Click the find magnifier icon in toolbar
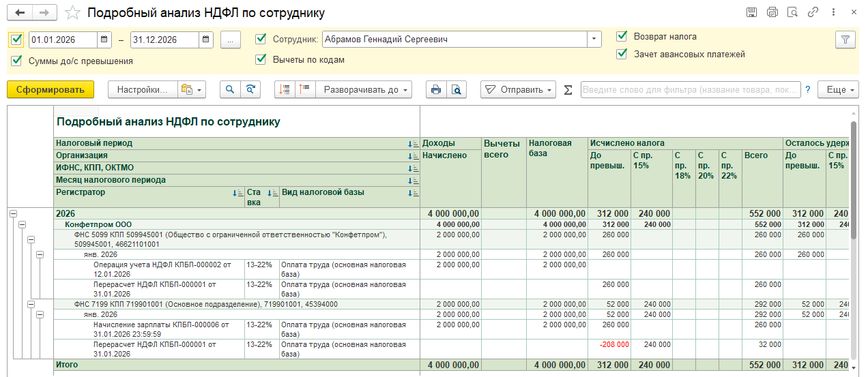The image size is (868, 377). [230, 89]
